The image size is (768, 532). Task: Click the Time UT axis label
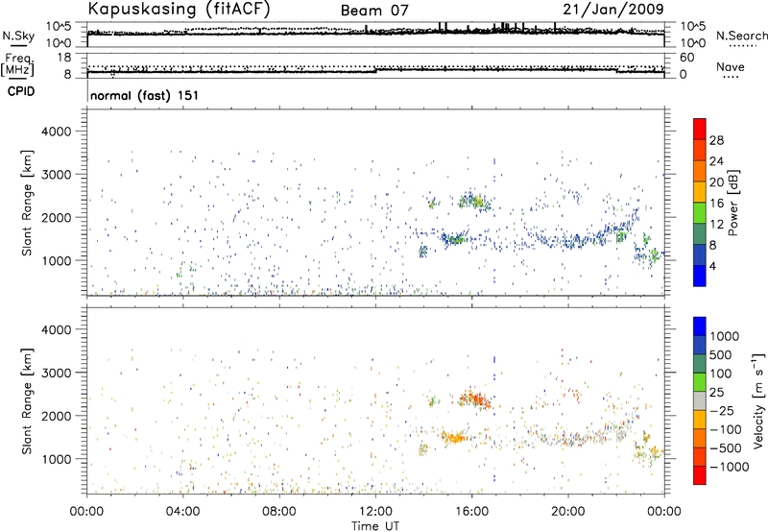[375, 525]
